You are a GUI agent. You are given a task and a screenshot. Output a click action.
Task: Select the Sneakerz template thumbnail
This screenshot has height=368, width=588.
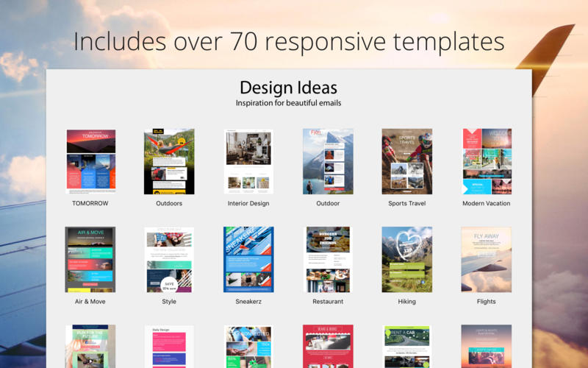[x=248, y=260]
